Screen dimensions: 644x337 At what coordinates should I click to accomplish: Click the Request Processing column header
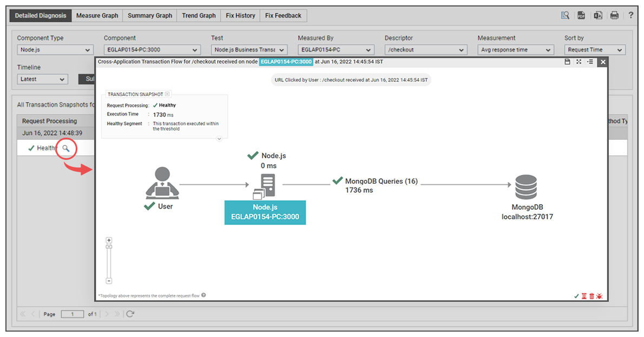click(x=49, y=121)
